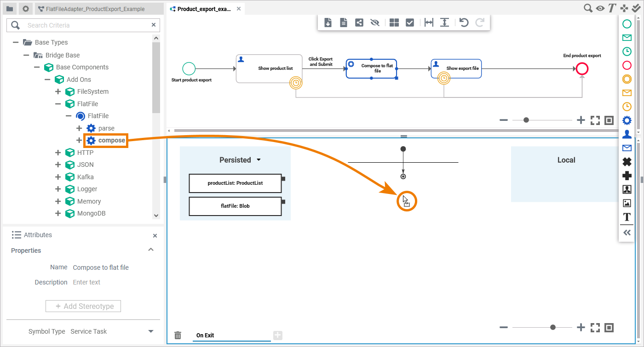
Task: Toggle the eye view icon at top right
Action: (600, 8)
